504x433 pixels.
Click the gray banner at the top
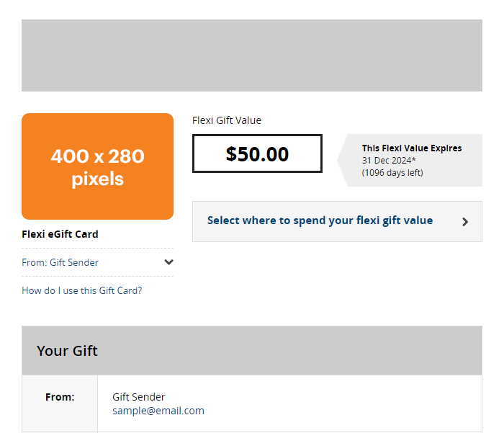click(251, 55)
